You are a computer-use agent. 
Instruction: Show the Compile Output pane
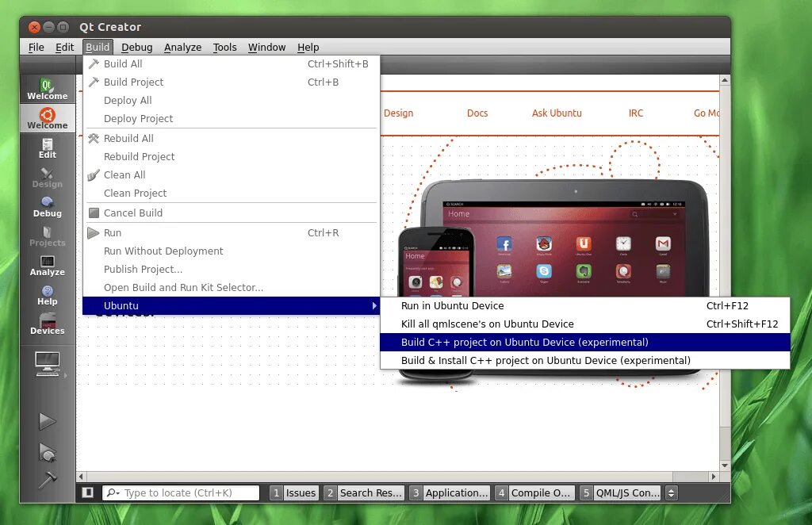pos(535,493)
